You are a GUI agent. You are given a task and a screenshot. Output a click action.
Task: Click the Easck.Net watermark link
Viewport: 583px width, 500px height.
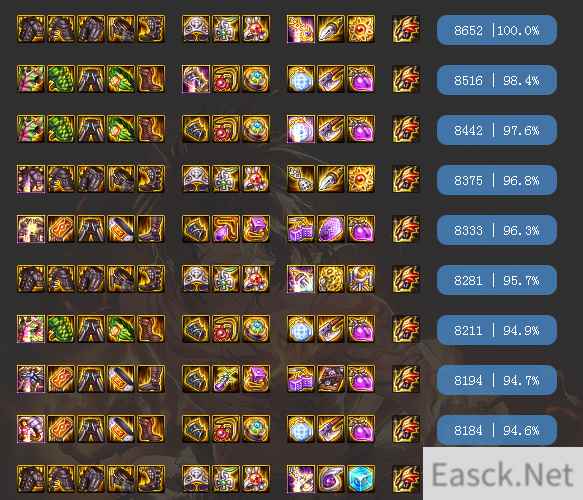click(503, 474)
